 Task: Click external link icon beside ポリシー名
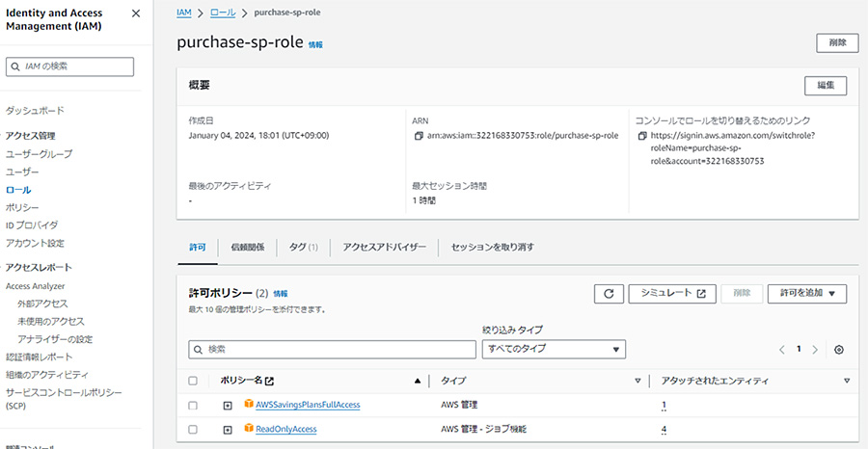(x=270, y=381)
